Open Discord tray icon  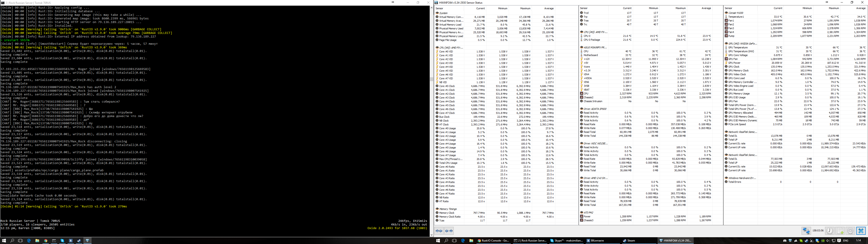[x=785, y=241]
